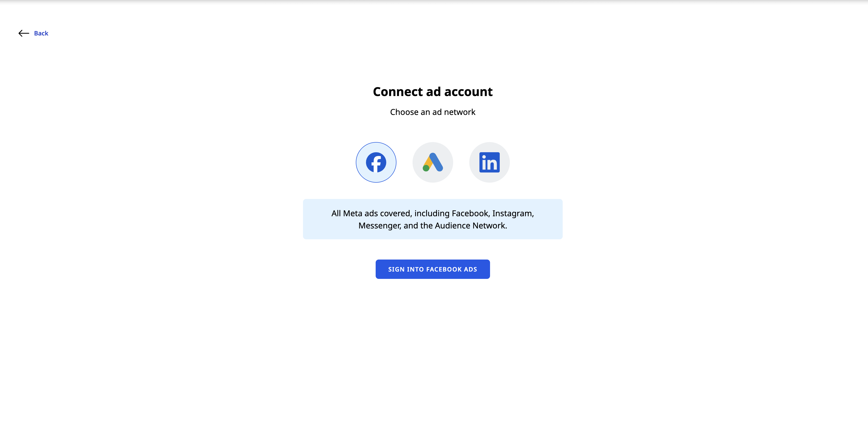This screenshot has width=868, height=444.
Task: Click the blue bar of Google Ads logo
Action: (436, 162)
